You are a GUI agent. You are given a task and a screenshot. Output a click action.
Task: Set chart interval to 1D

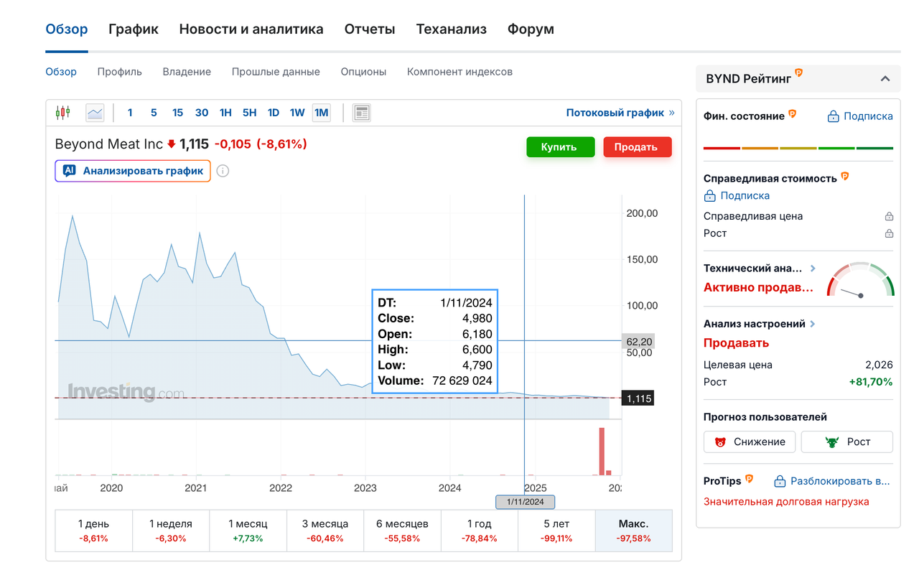tap(274, 112)
